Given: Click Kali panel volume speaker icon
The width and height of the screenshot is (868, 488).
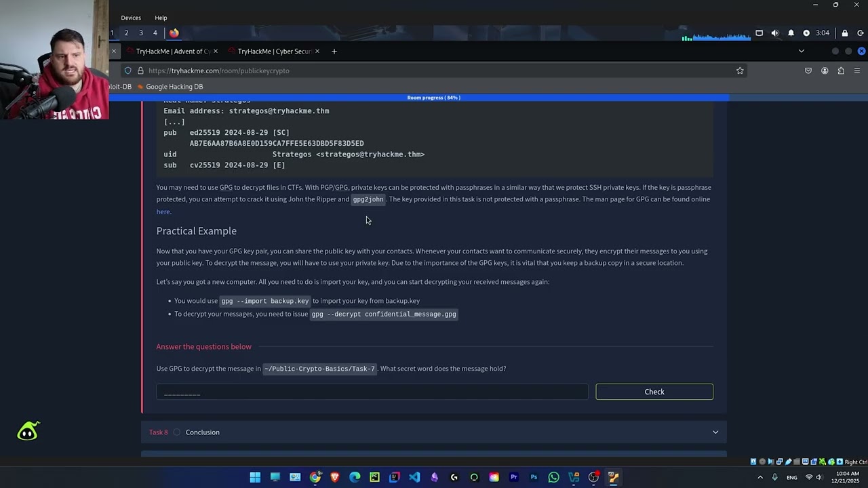Looking at the screenshot, I should pos(775,33).
